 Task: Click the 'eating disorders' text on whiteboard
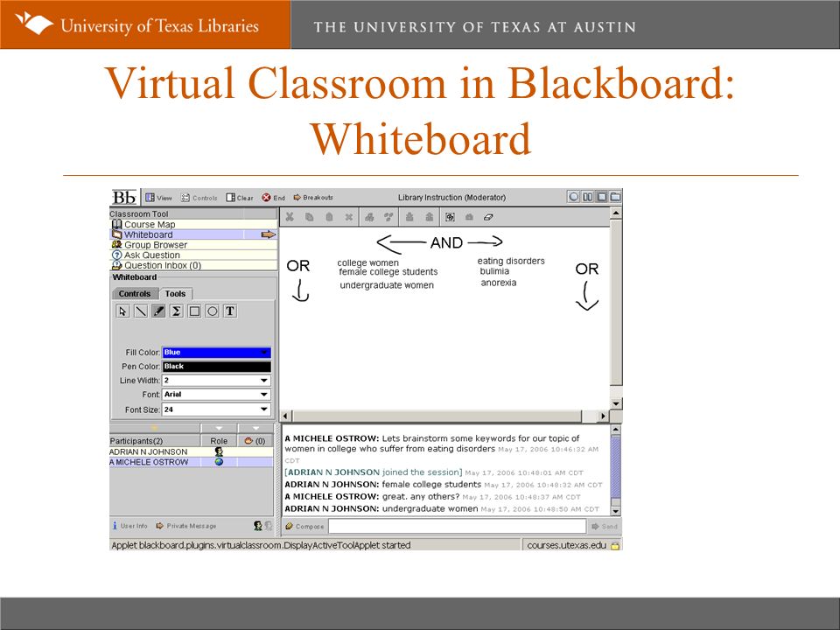click(x=511, y=261)
